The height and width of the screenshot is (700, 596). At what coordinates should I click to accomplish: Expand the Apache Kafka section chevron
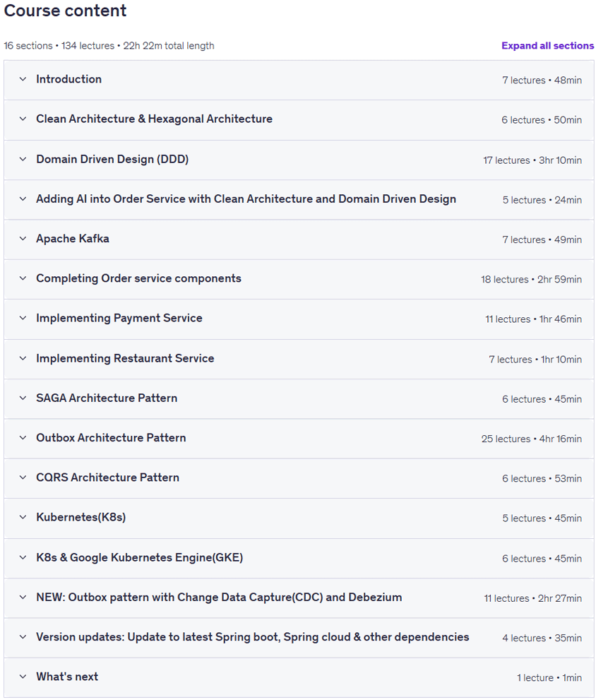(23, 239)
